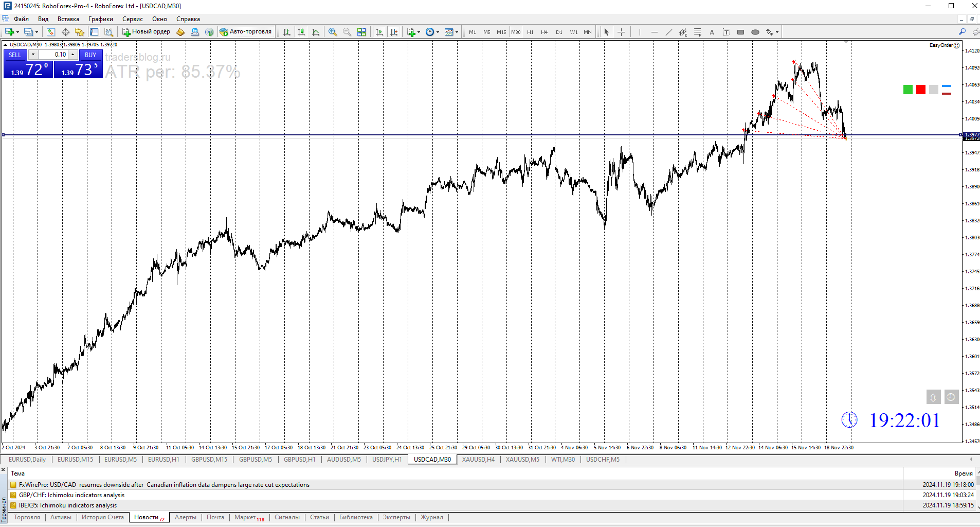Screen dimensions: 980x527
Task: Select the ellipse drawing tool
Action: (755, 32)
